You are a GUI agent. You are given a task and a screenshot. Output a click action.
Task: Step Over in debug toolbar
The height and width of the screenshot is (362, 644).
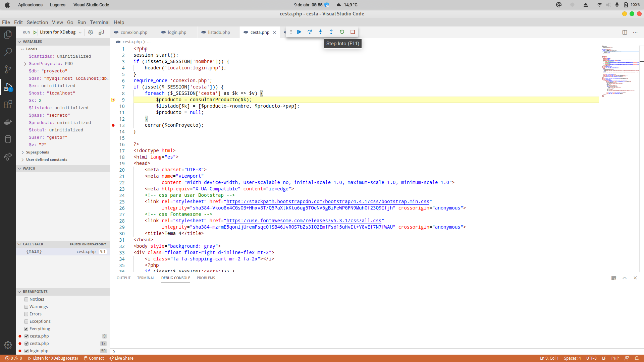(x=310, y=32)
